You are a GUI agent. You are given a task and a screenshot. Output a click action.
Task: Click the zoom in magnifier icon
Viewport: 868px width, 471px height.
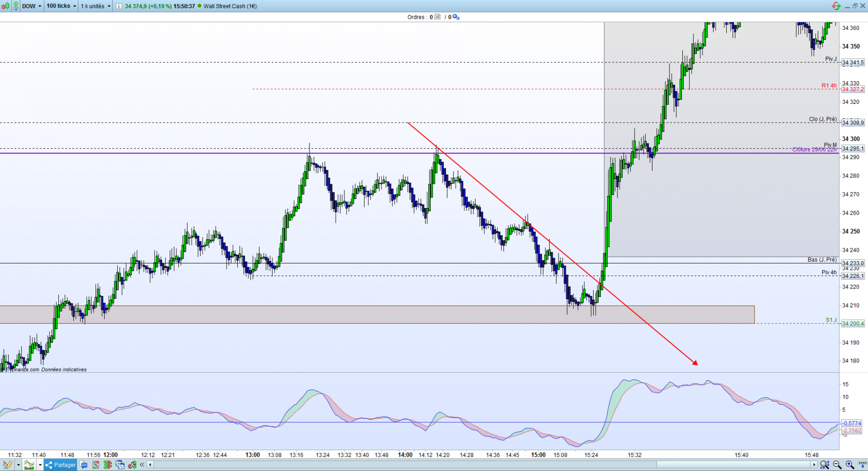click(850, 465)
